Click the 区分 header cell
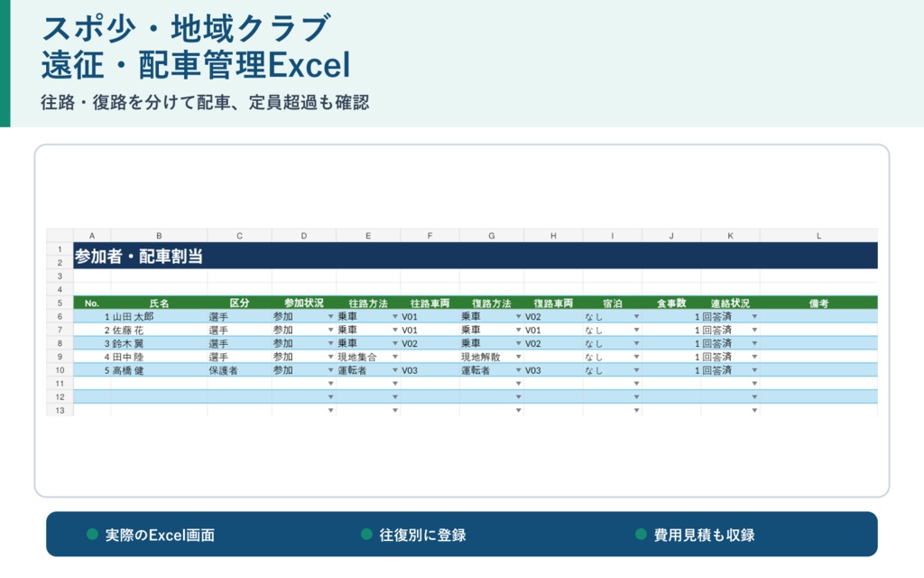This screenshot has width=924, height=578. 239,303
